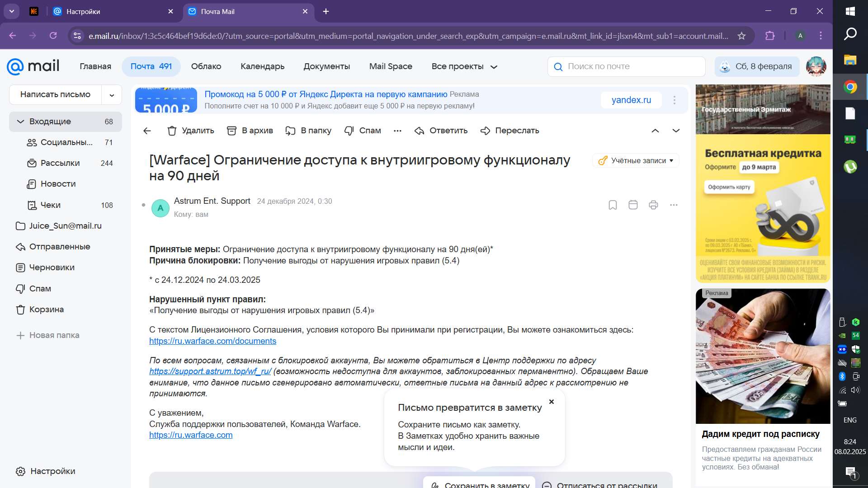Open Документы from top navigation
The width and height of the screenshot is (868, 488).
coord(326,66)
